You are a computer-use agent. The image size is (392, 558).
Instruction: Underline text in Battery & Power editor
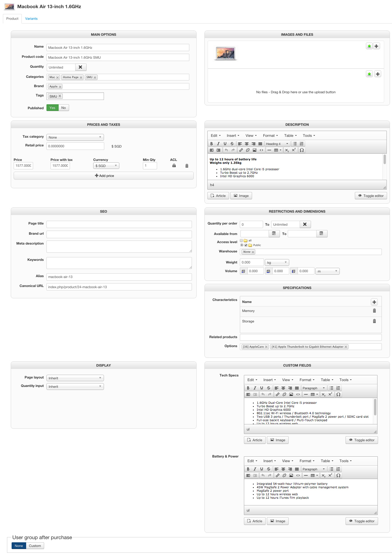coord(262,469)
